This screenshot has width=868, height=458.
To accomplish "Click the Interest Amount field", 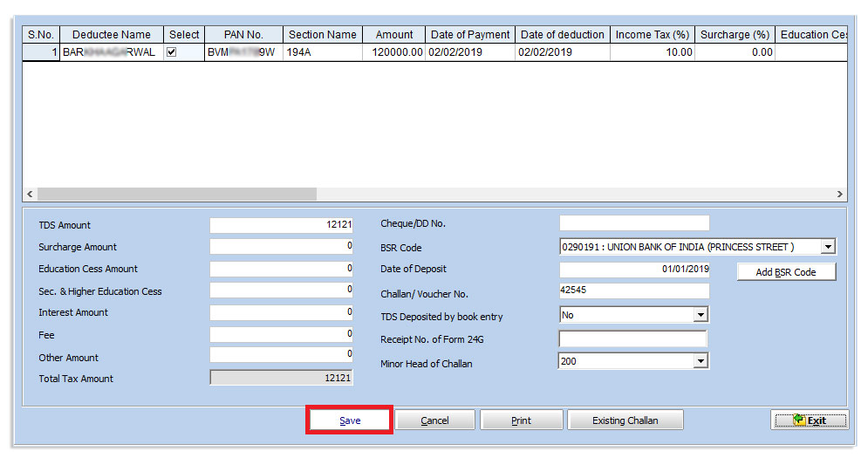I will click(x=281, y=312).
